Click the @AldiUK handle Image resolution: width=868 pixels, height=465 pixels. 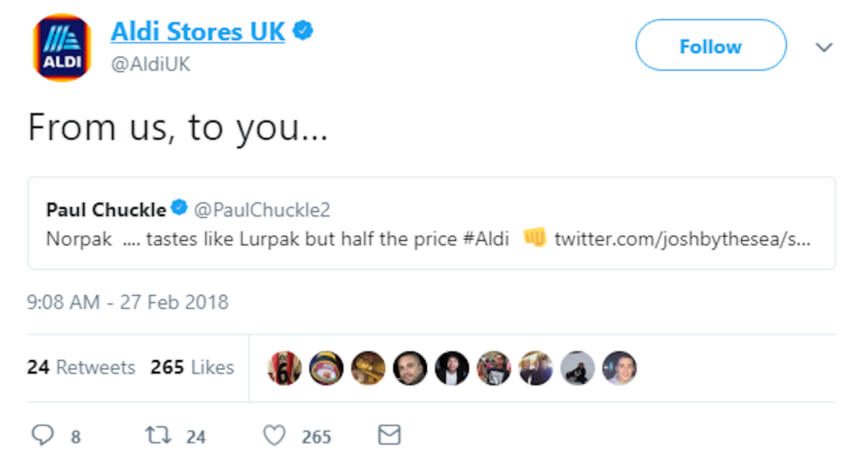click(151, 64)
